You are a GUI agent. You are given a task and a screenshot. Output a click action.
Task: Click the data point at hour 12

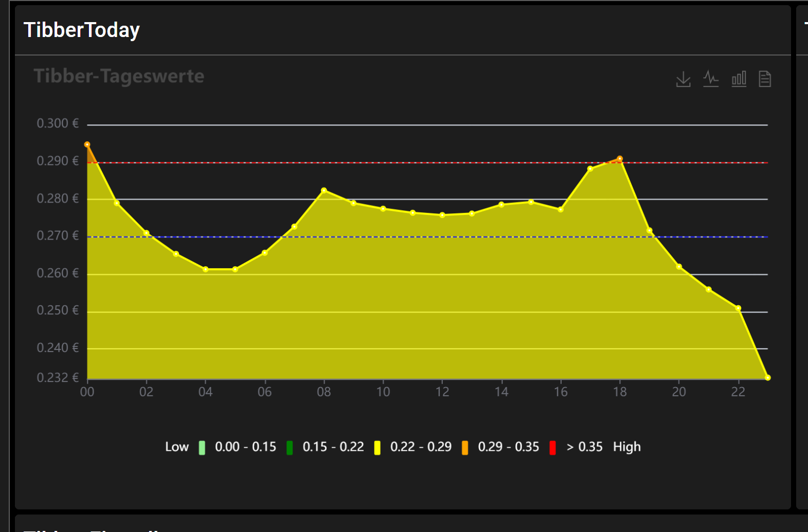(x=442, y=215)
